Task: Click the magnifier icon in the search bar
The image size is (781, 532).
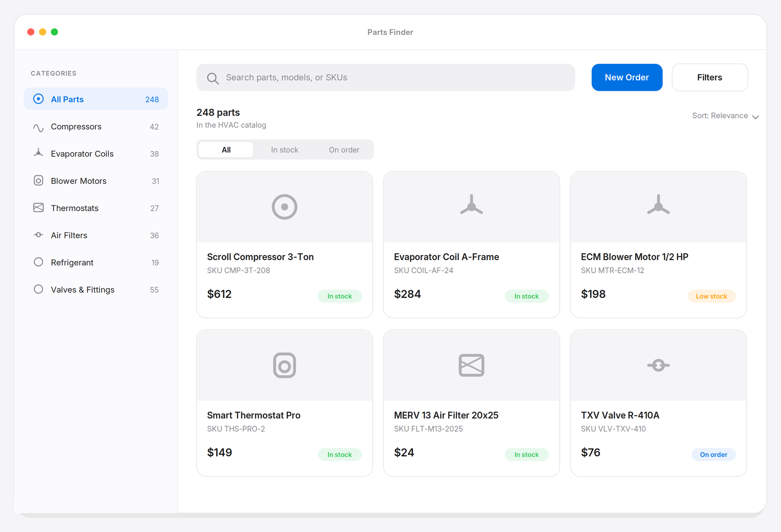Action: [213, 78]
